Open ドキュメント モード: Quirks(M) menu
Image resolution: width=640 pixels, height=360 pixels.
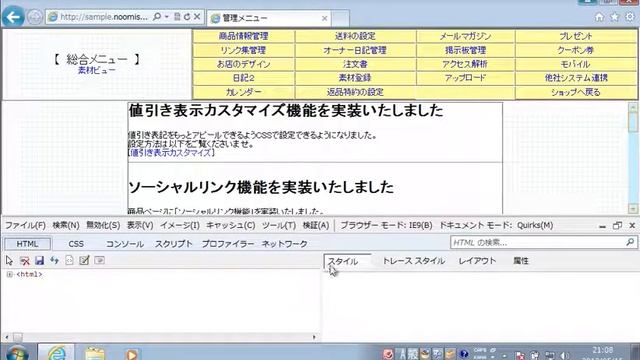tap(496, 225)
